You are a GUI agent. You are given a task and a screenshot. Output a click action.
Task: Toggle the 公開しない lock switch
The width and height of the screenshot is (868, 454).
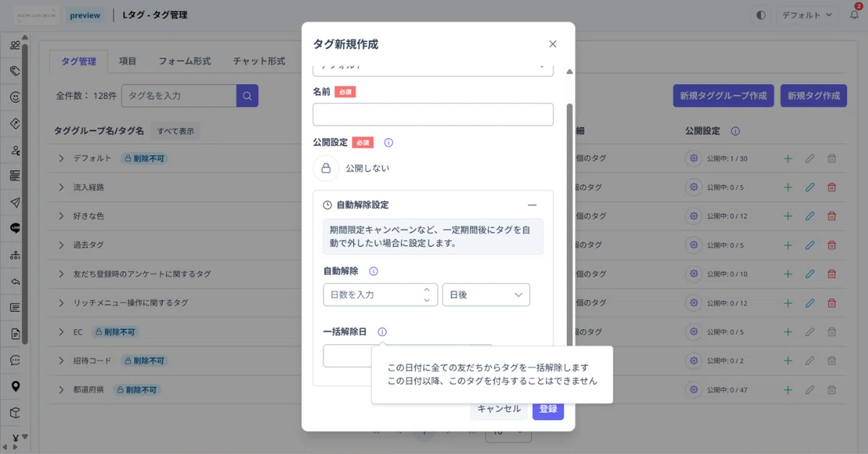tap(325, 168)
